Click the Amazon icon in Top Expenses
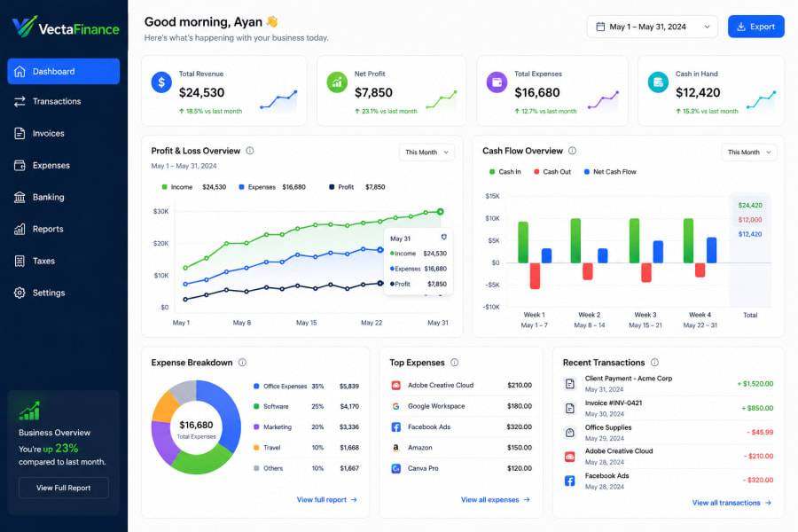Viewport: 798px width, 532px height. (396, 448)
